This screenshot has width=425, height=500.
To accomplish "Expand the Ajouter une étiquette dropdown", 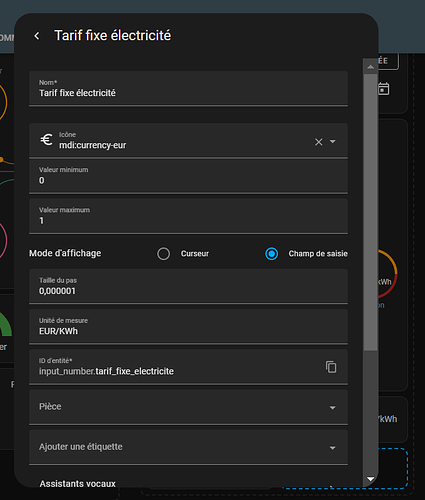I will pyautogui.click(x=188, y=447).
